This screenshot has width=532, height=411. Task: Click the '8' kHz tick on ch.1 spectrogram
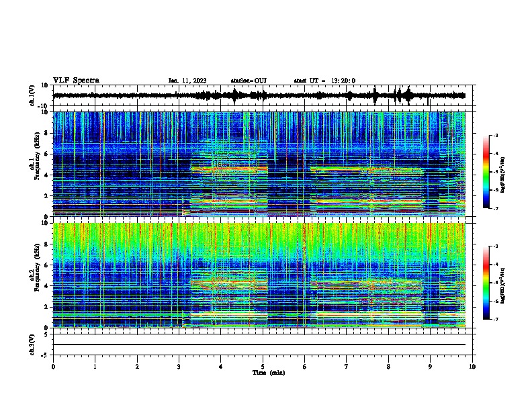[47, 133]
